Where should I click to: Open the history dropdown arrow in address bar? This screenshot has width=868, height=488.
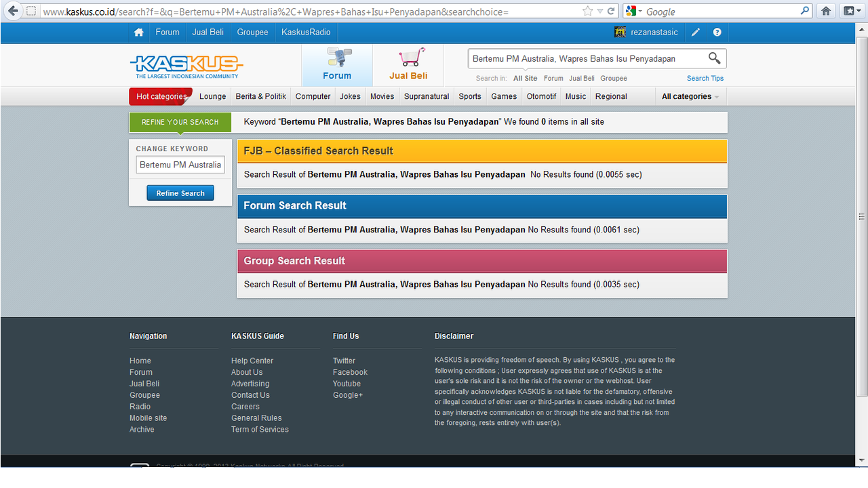point(600,12)
